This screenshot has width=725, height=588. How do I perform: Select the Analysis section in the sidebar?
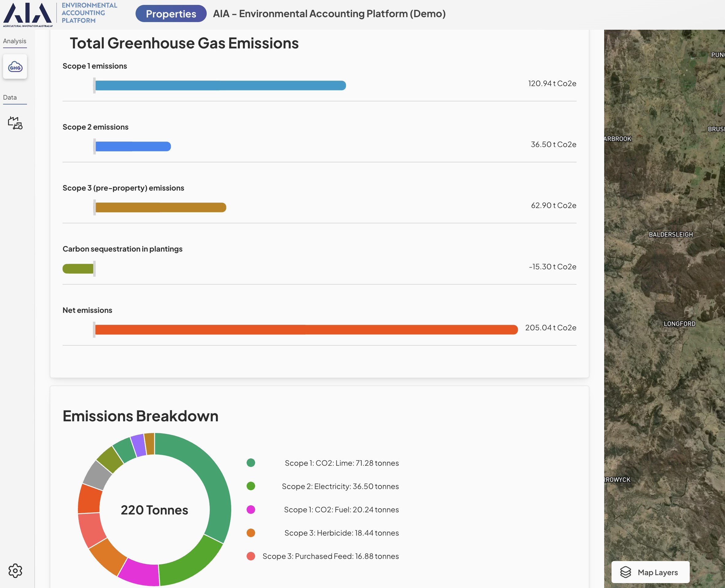(x=15, y=41)
